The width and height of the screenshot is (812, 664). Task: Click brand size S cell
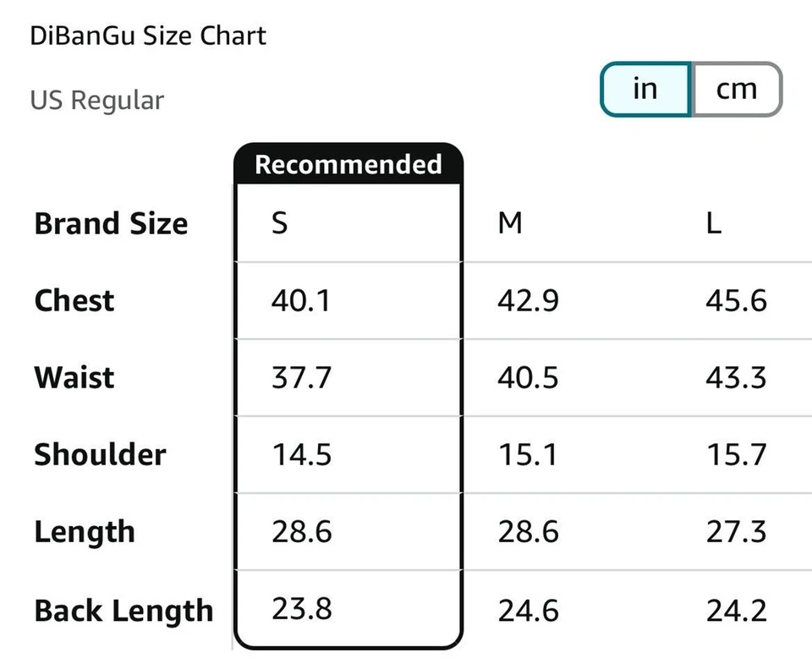pyautogui.click(x=280, y=223)
